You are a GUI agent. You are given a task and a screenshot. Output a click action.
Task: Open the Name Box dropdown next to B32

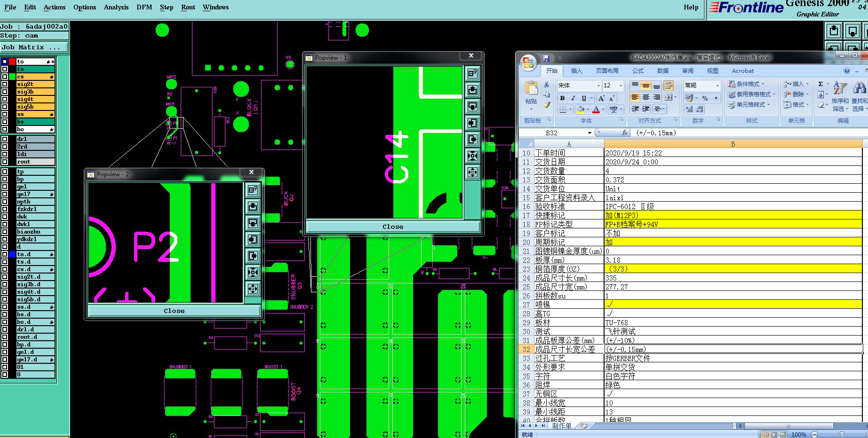point(589,133)
